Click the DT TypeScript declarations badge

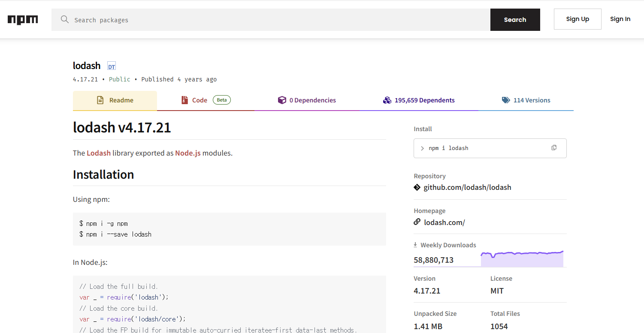pyautogui.click(x=112, y=66)
